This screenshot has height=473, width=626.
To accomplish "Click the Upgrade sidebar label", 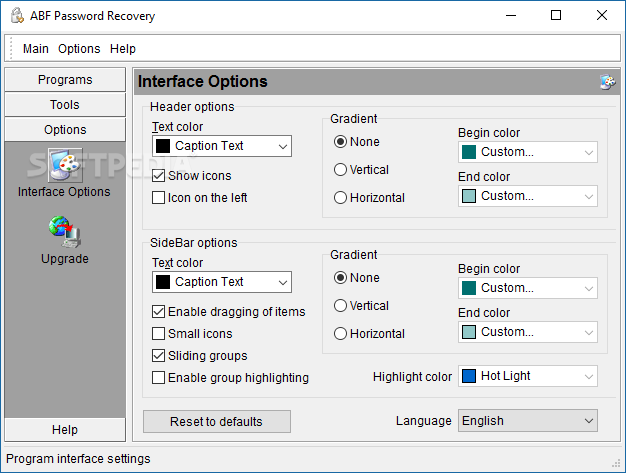I will (65, 259).
